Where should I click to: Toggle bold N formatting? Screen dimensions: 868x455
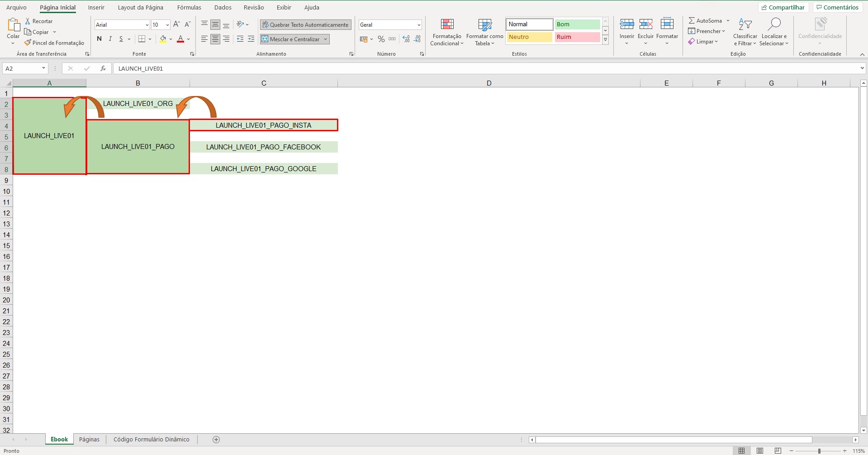pos(100,39)
